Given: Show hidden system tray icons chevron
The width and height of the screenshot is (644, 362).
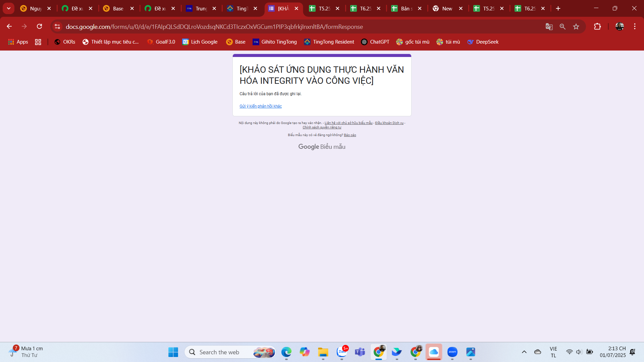Looking at the screenshot, I should [x=524, y=352].
